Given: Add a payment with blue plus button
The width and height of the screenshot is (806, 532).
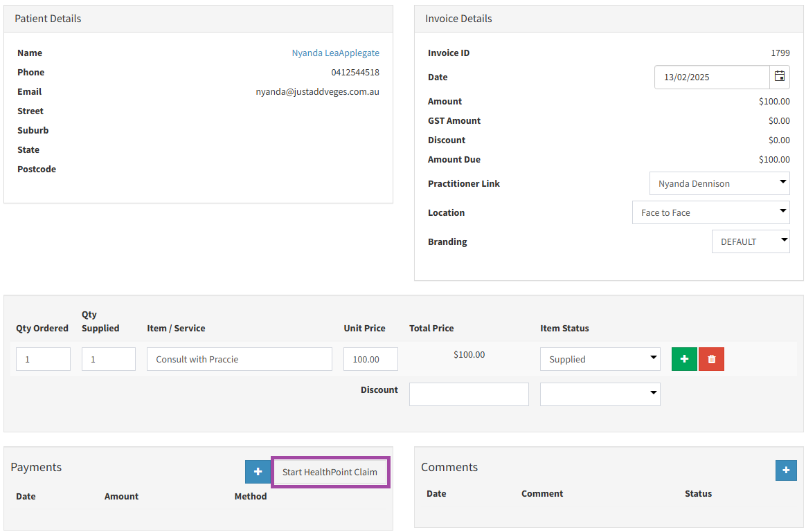Looking at the screenshot, I should 258,471.
